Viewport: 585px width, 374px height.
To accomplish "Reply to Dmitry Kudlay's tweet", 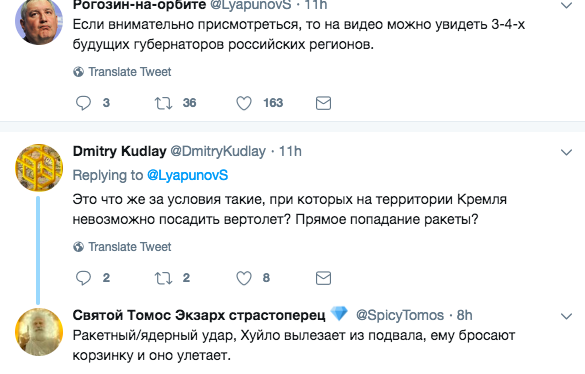I will [x=83, y=278].
